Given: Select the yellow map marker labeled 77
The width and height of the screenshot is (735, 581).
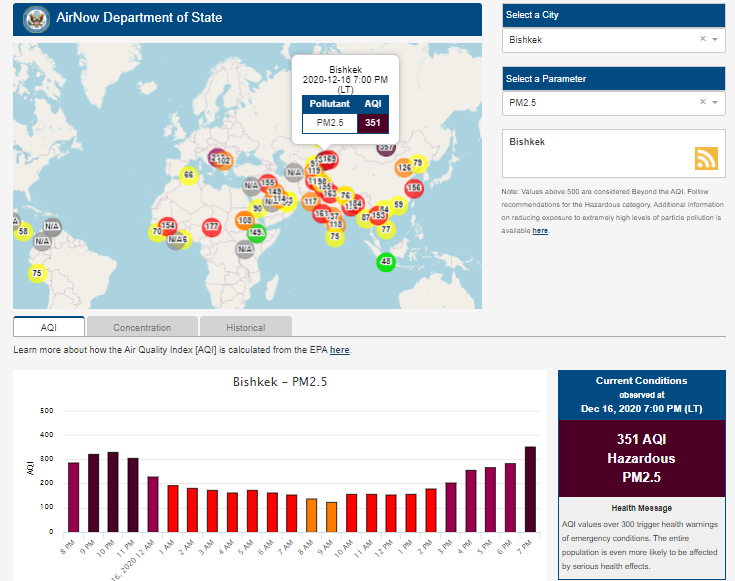Looking at the screenshot, I should 386,229.
